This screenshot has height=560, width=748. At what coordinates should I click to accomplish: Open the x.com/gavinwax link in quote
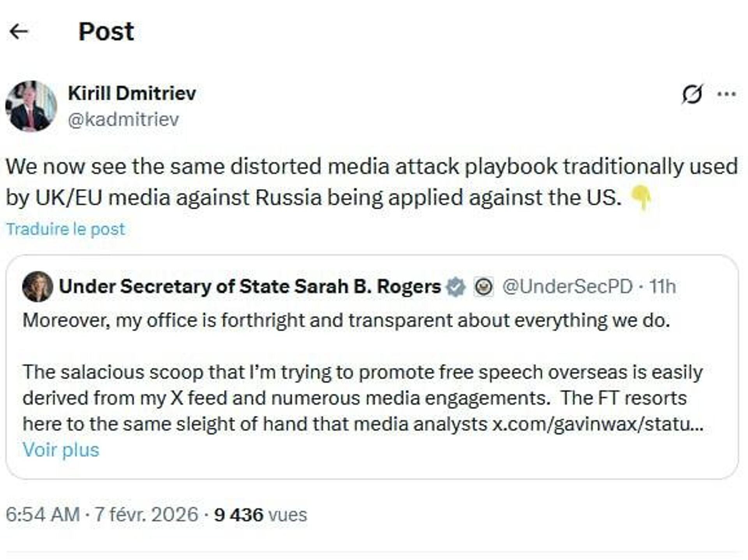pyautogui.click(x=597, y=424)
